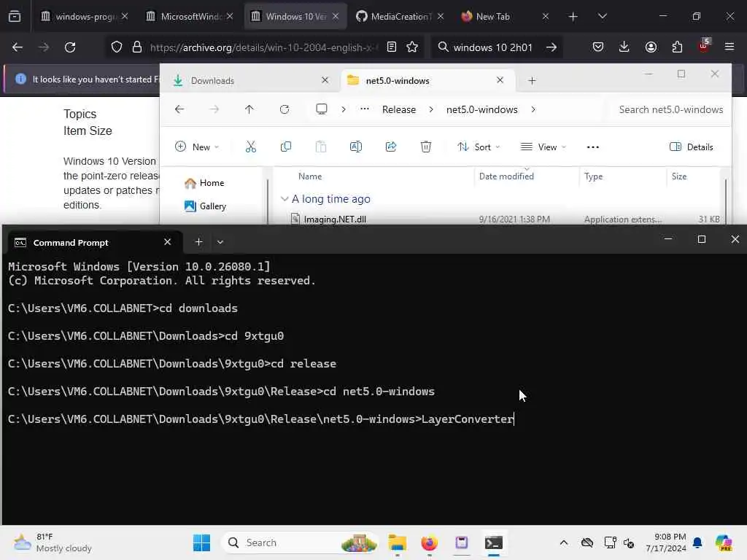
Task: Open Firefox from taskbar
Action: pos(429,542)
